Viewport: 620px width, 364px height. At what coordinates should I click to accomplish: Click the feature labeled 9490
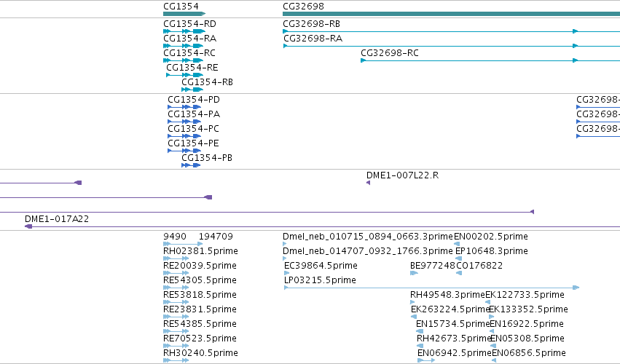point(175,237)
